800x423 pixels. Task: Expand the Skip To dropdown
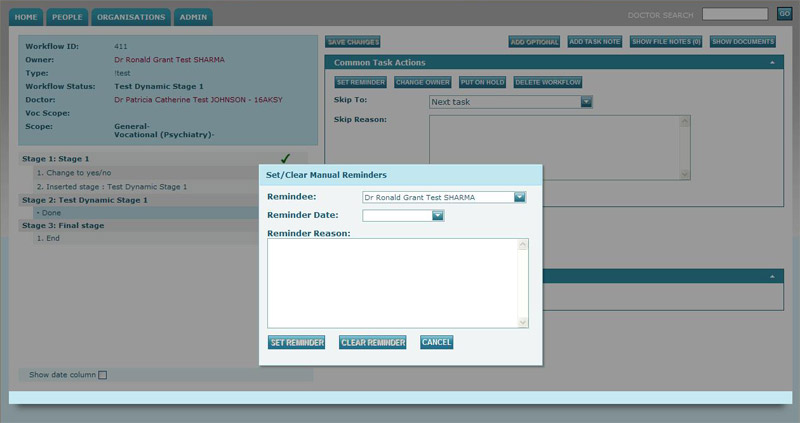coord(587,102)
